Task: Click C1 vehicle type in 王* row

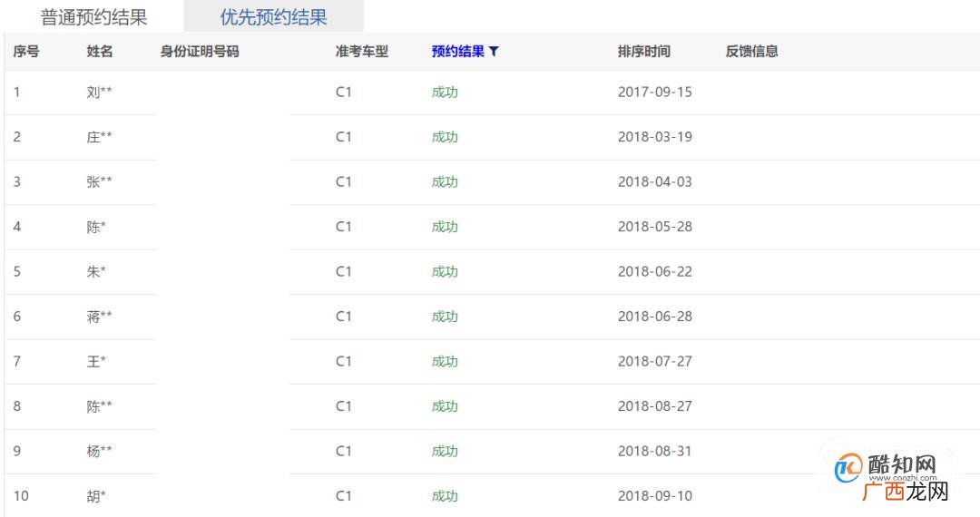Action: (x=344, y=362)
